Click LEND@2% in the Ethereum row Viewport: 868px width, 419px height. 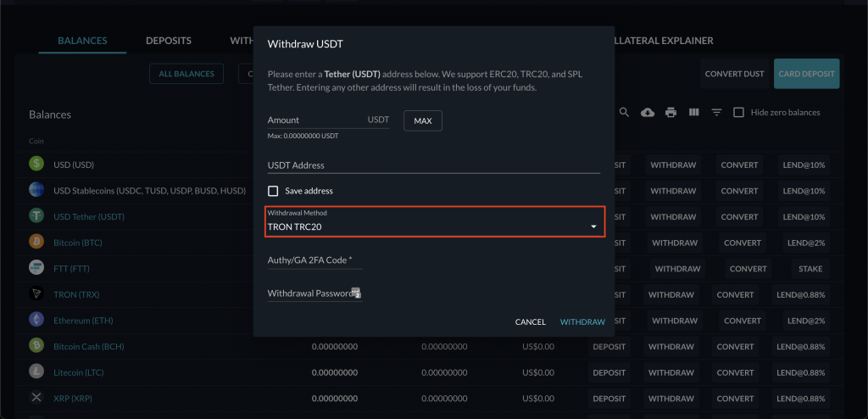807,321
